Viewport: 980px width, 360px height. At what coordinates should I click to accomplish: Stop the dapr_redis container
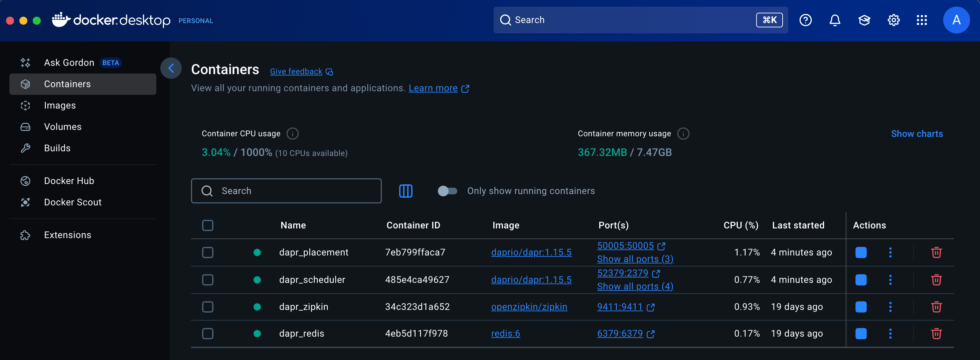(x=861, y=334)
